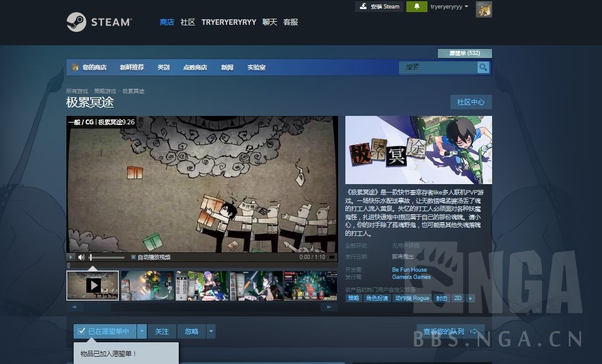Click the 角色扮演 tag

tap(377, 298)
